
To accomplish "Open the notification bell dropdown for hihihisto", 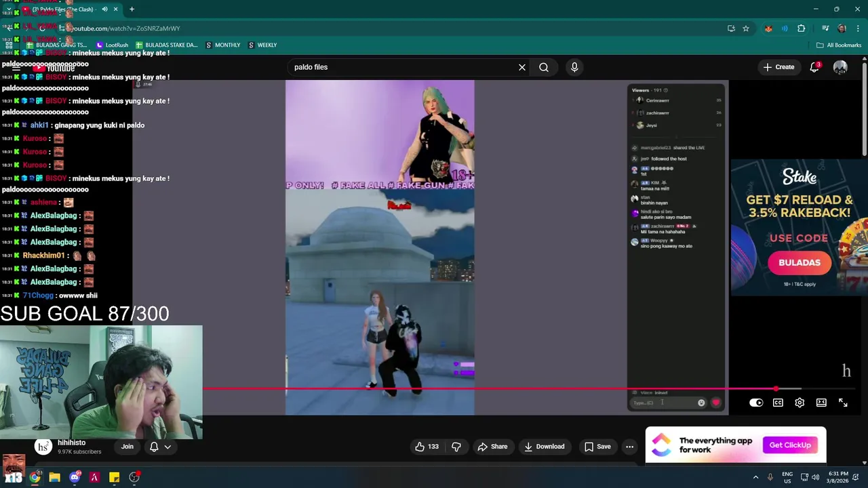I will point(160,447).
